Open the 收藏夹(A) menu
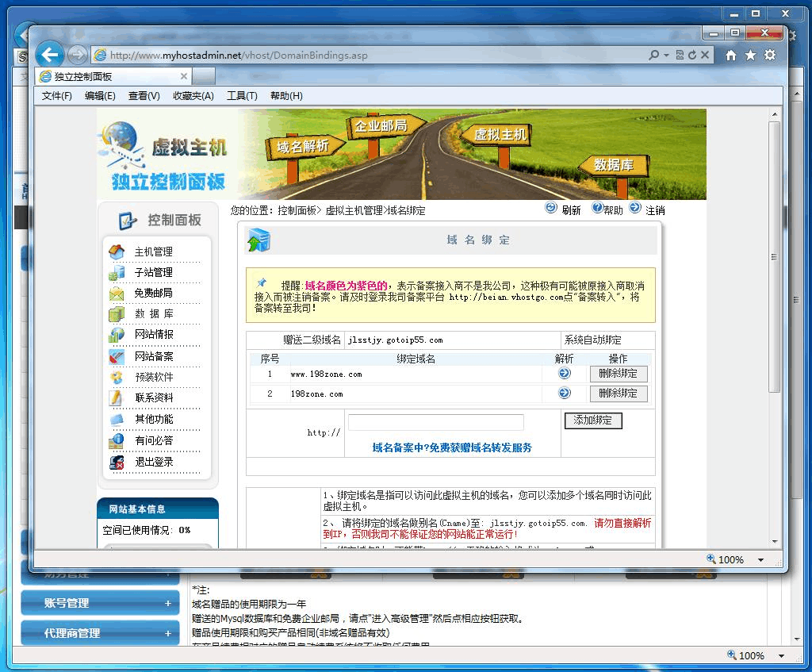812x672 pixels. pyautogui.click(x=193, y=95)
